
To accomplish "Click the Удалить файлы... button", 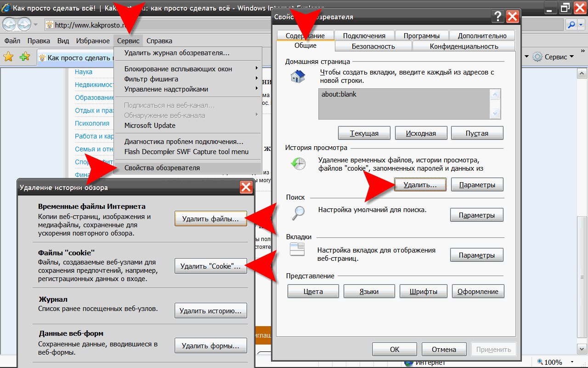I will pos(210,219).
